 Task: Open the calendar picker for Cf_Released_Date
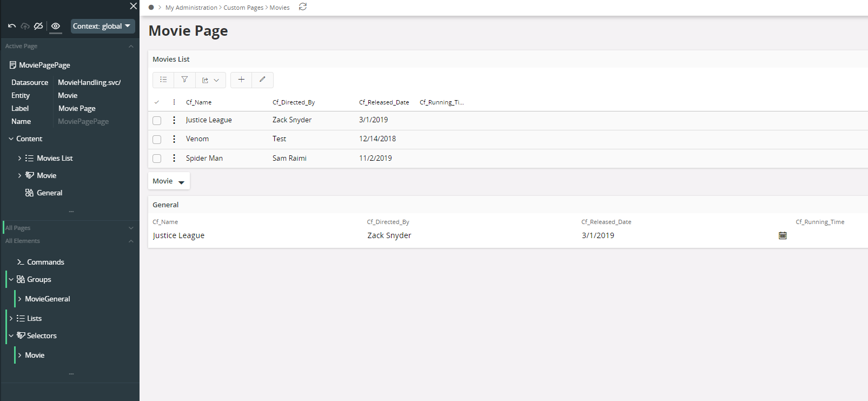pyautogui.click(x=782, y=235)
